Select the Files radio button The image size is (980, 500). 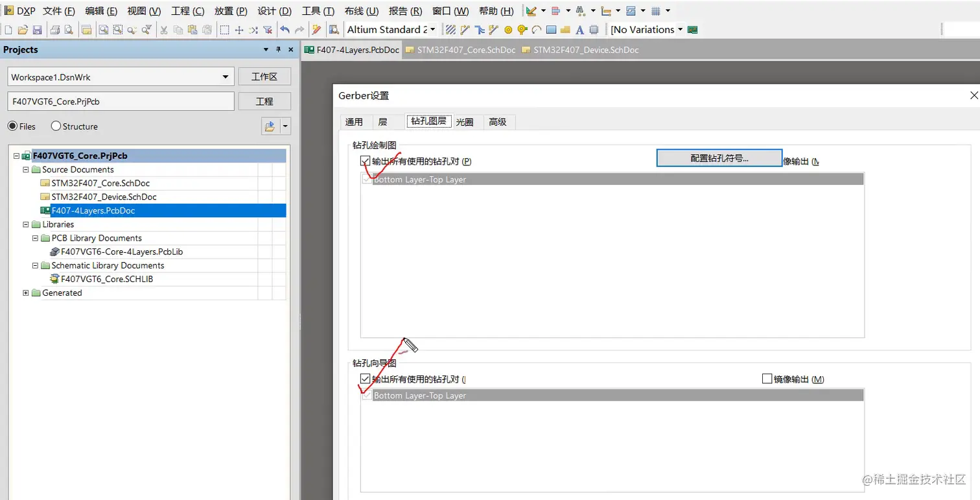[x=12, y=126]
